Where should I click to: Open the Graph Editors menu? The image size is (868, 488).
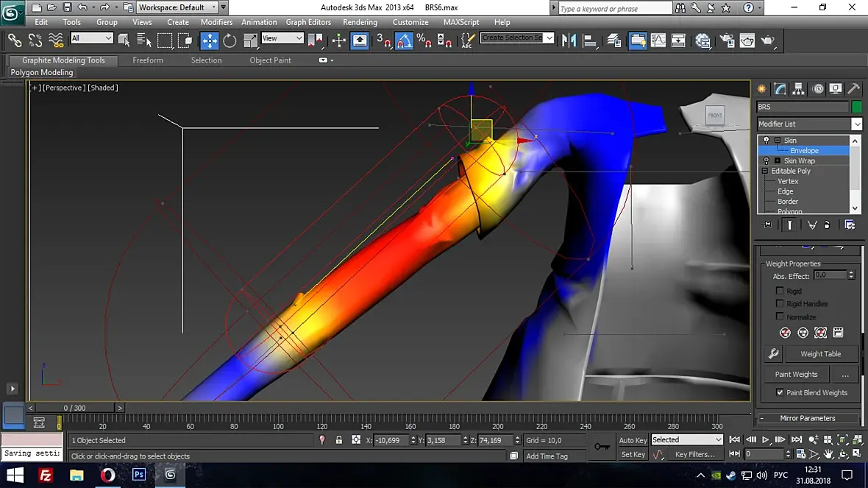click(308, 22)
